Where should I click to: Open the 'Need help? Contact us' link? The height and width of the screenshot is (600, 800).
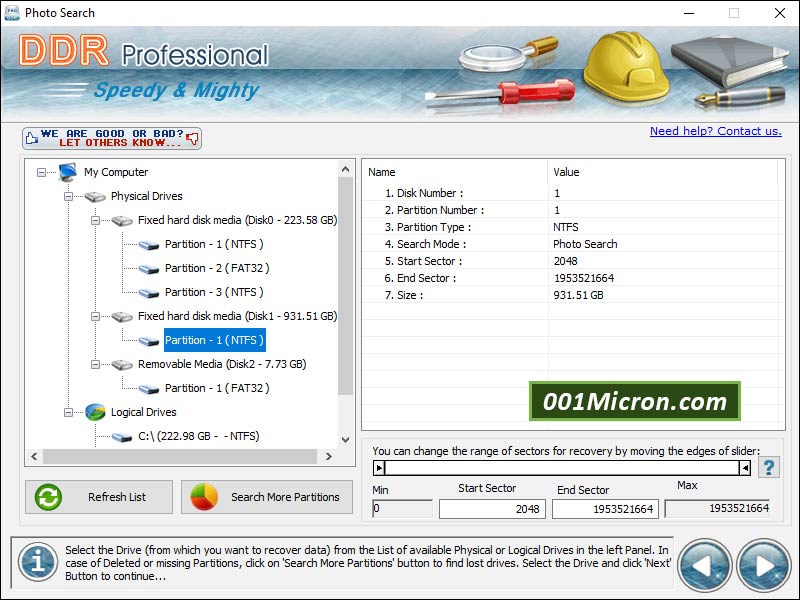pyautogui.click(x=715, y=131)
